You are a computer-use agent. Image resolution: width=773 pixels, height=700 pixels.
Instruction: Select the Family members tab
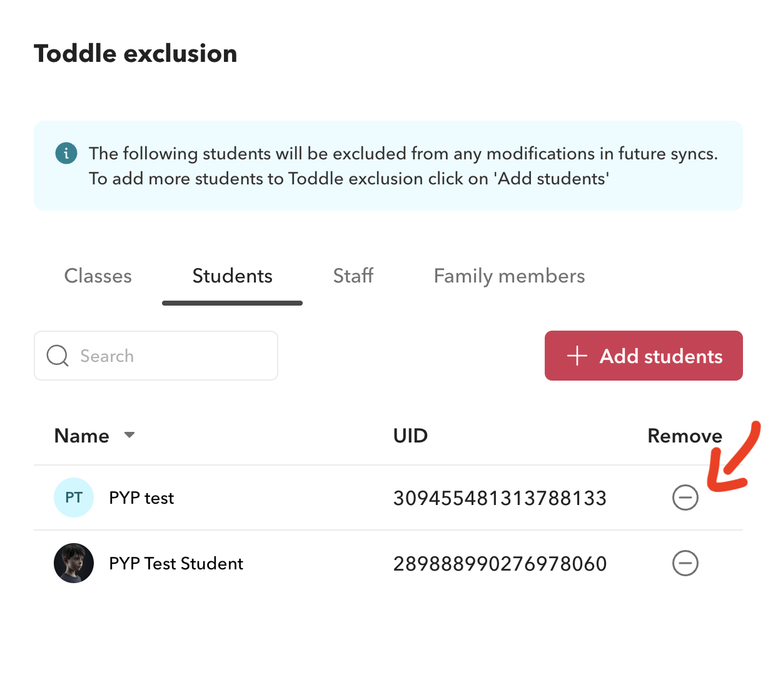[508, 276]
